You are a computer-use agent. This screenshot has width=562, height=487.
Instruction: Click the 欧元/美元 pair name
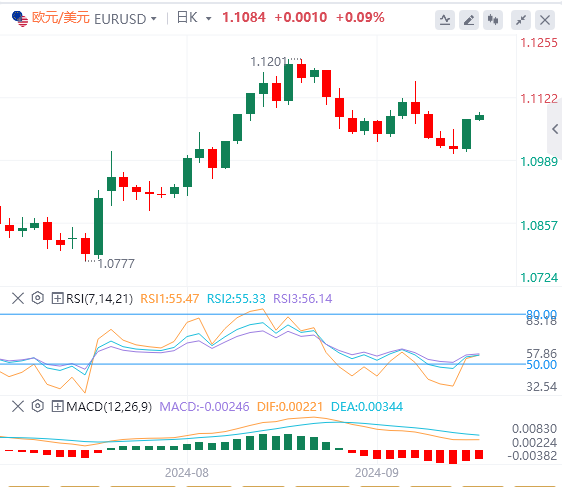(x=61, y=18)
